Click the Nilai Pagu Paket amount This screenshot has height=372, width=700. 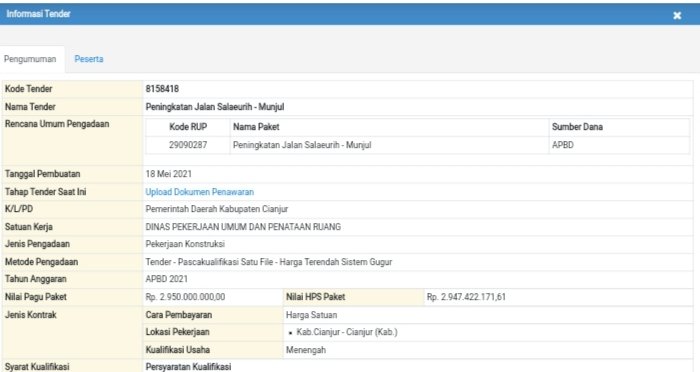tap(185, 297)
